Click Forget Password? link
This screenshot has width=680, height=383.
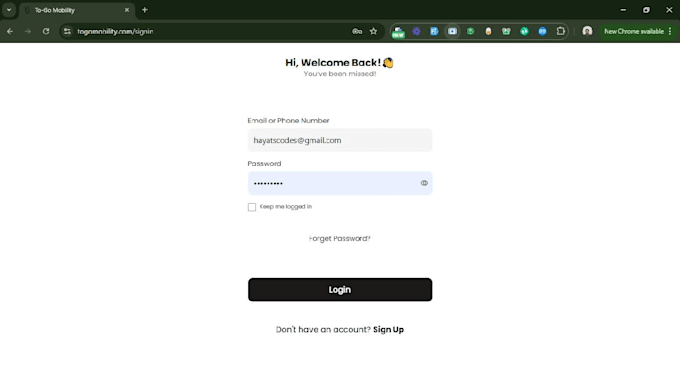click(340, 239)
